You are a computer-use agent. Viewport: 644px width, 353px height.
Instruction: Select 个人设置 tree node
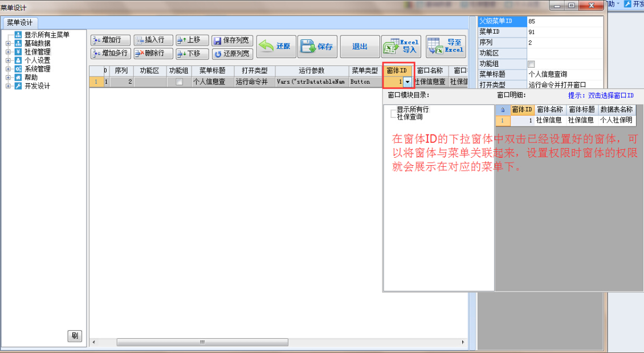coord(38,60)
